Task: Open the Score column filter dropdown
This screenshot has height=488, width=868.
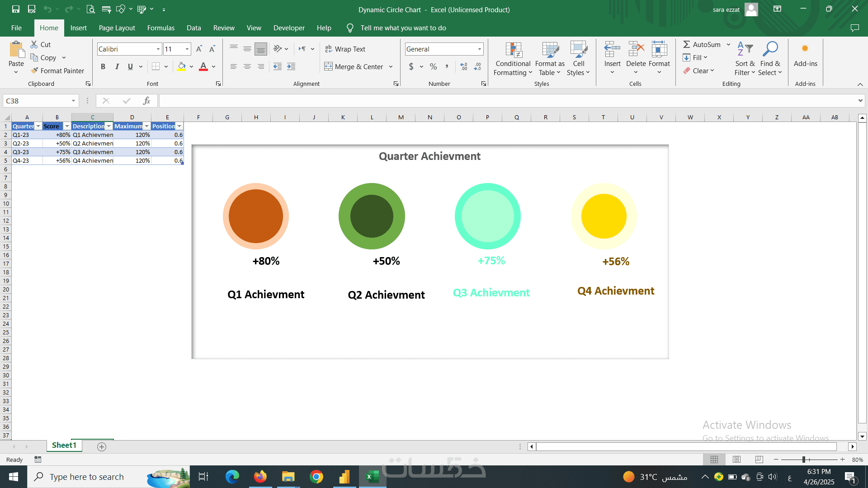Action: click(x=67, y=127)
